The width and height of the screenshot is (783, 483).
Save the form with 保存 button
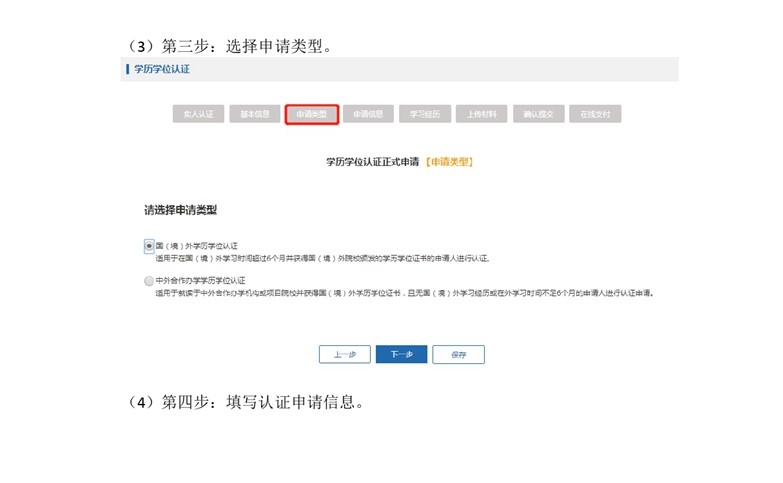pyautogui.click(x=458, y=354)
